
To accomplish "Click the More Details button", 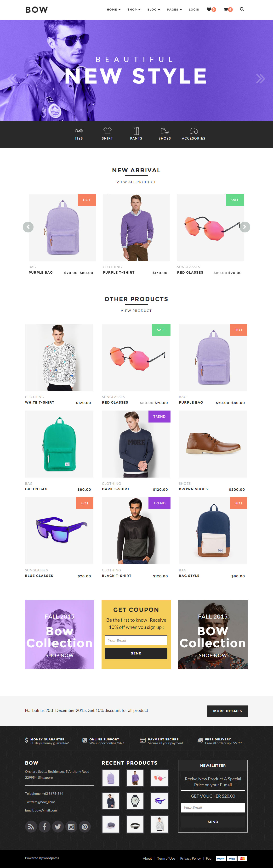I will (x=227, y=711).
